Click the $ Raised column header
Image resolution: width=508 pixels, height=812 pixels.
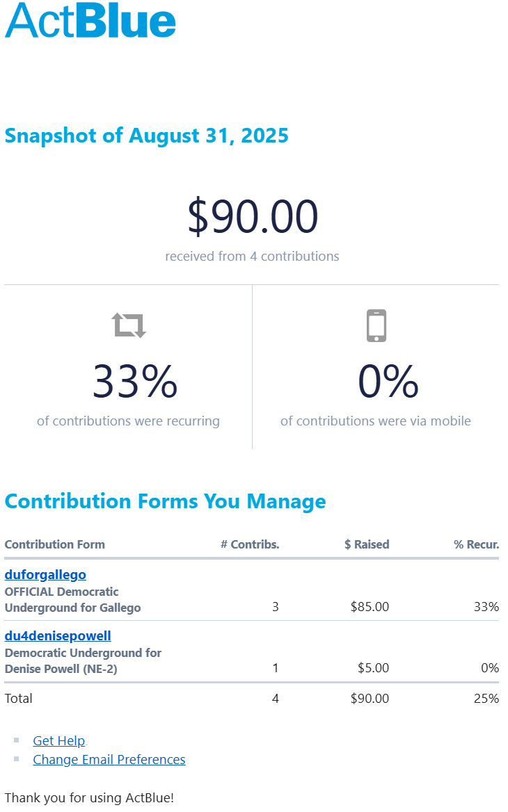(367, 544)
